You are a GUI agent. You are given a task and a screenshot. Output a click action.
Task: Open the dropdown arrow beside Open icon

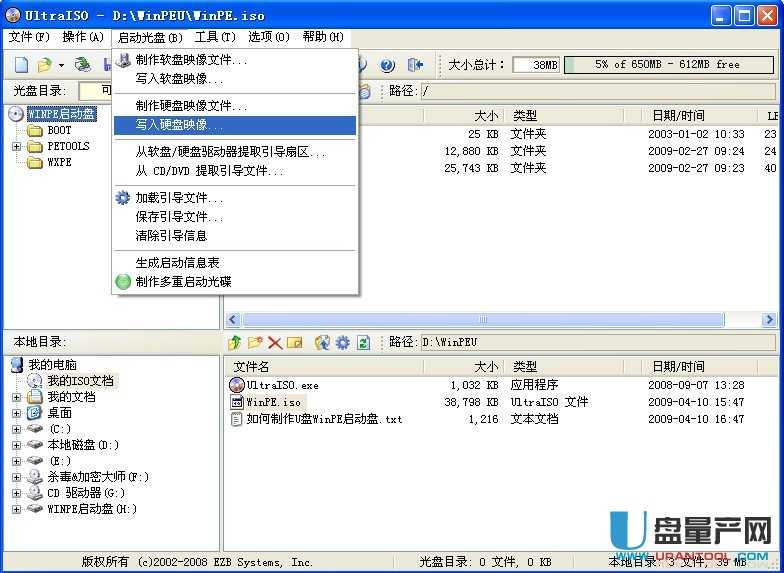(x=60, y=65)
